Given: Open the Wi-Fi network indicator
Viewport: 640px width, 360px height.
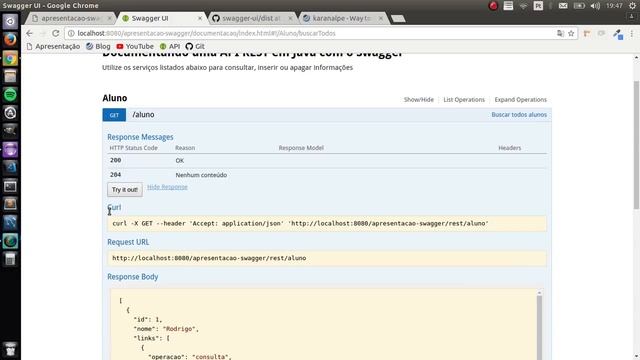Looking at the screenshot, I should 523,6.
